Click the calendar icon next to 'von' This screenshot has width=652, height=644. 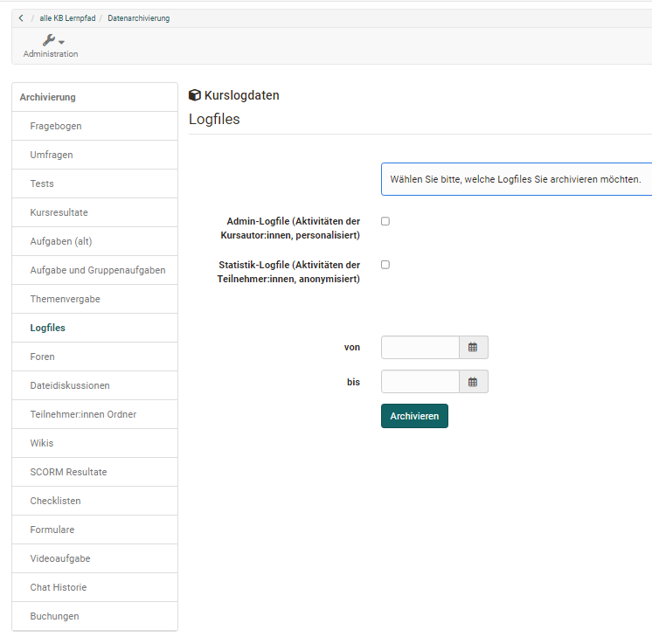coord(473,348)
